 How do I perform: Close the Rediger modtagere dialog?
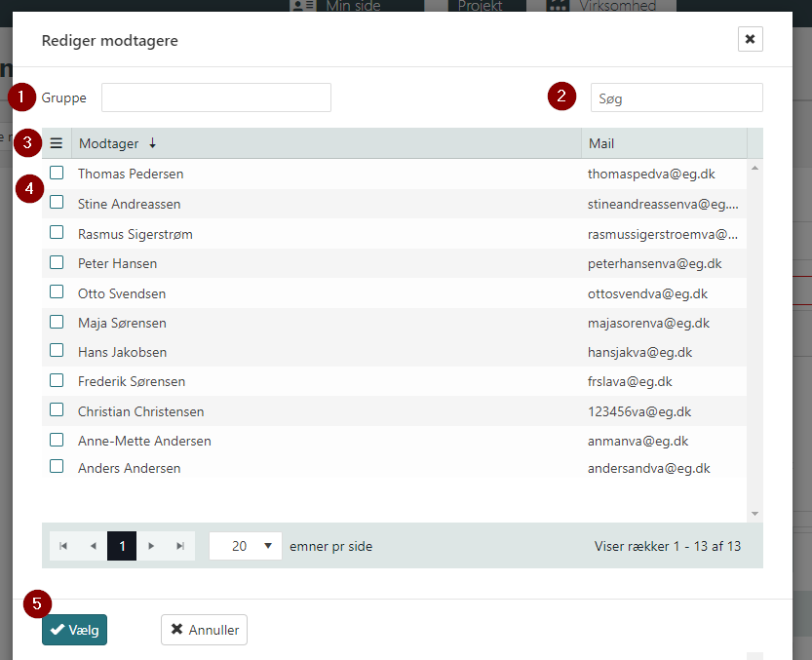tap(750, 39)
